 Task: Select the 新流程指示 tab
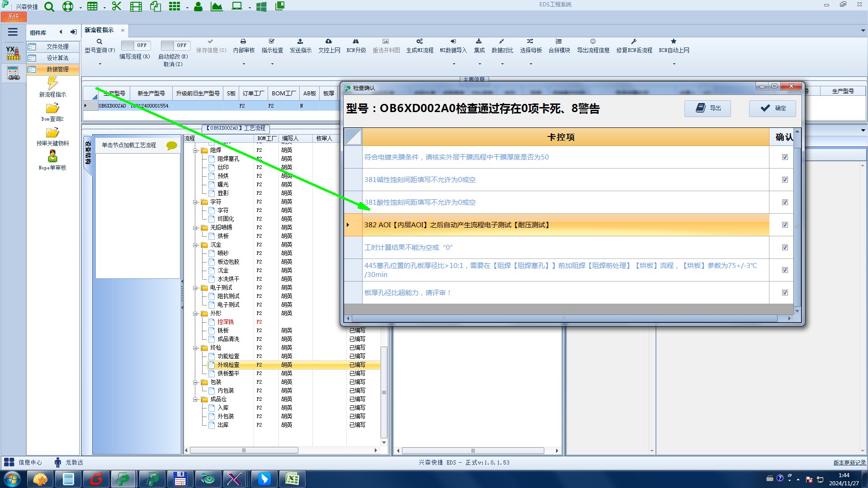click(99, 30)
